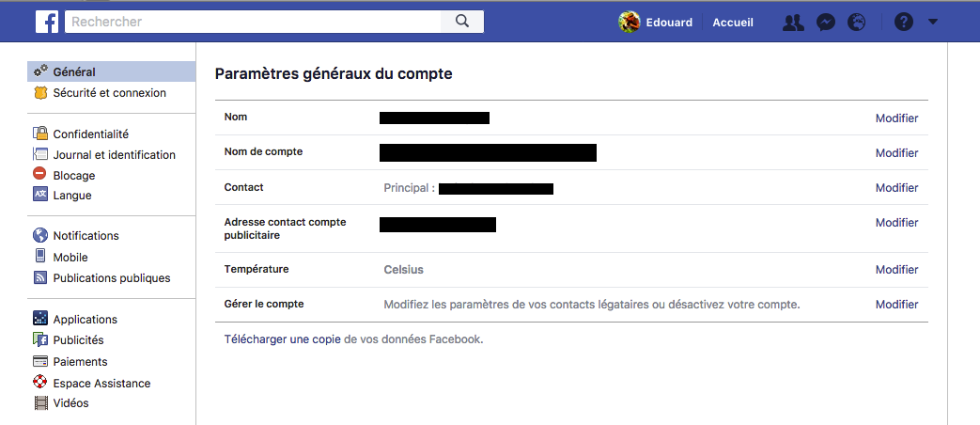This screenshot has height=425, width=980.
Task: Click Modifier next to Température
Action: (896, 269)
